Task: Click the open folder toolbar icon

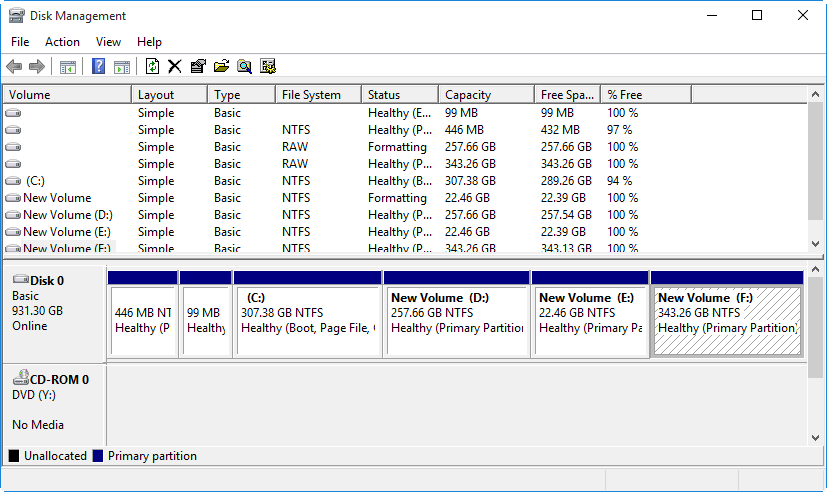Action: click(x=221, y=67)
